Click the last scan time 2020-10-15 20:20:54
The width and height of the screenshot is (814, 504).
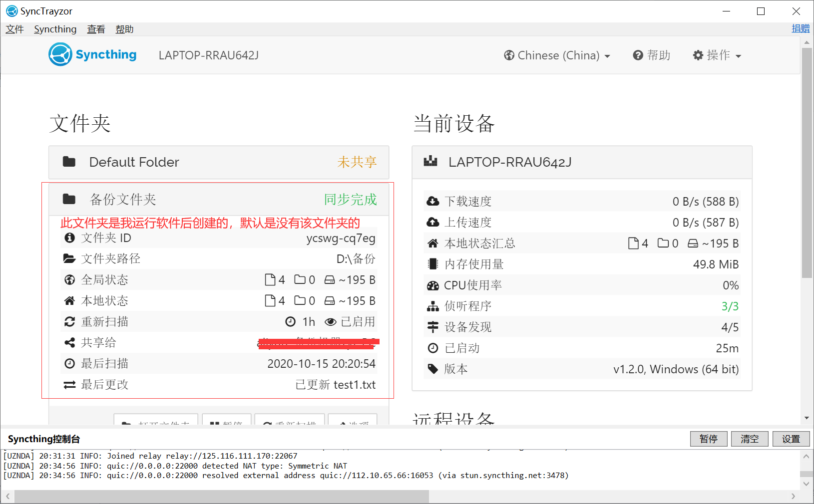322,364
